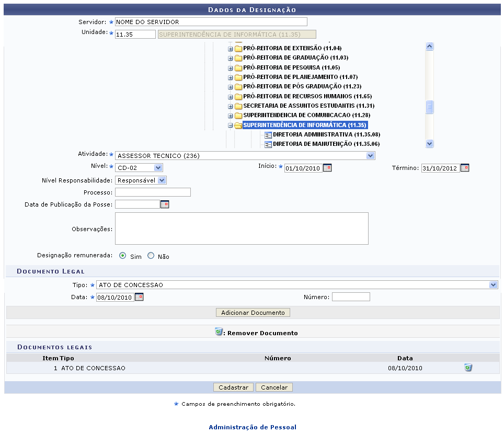Open the Atividade dropdown
504x434 pixels.
pos(370,155)
